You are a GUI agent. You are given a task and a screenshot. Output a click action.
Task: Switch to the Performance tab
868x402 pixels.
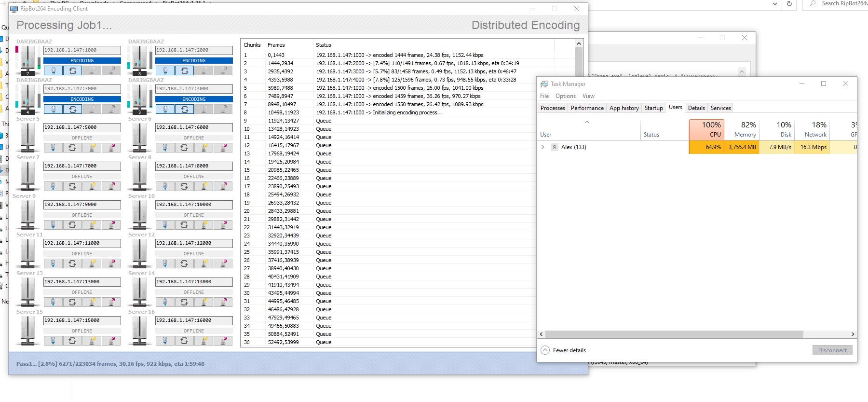click(x=587, y=108)
